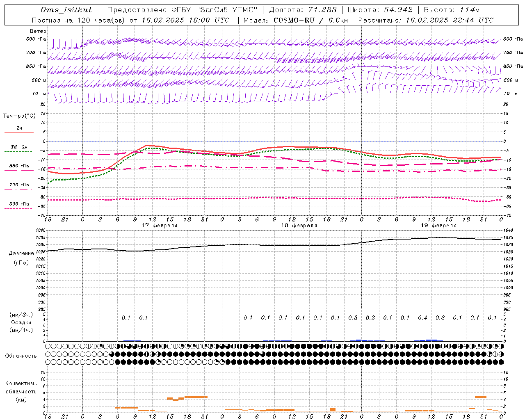Click the Давление pressure panel title
This screenshot has height=420, width=525.
(x=21, y=253)
